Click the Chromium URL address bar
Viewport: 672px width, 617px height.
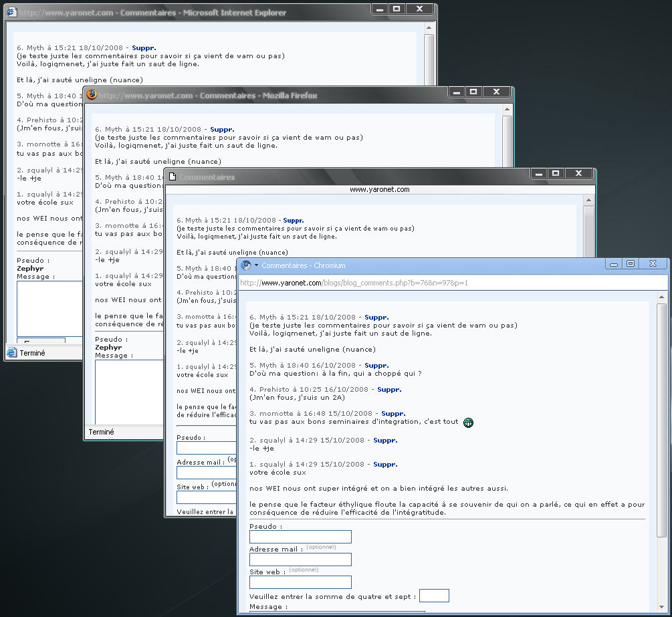pyautogui.click(x=448, y=283)
